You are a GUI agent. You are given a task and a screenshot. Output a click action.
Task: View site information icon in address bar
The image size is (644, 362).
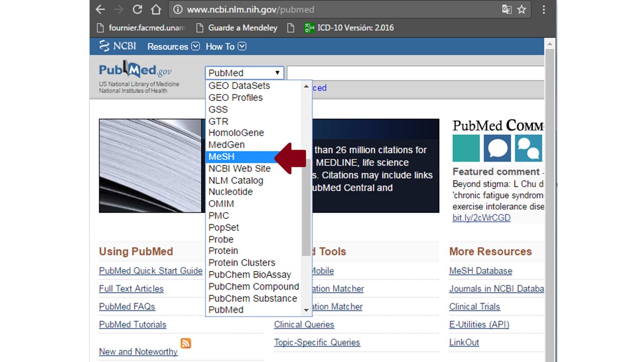(x=177, y=10)
